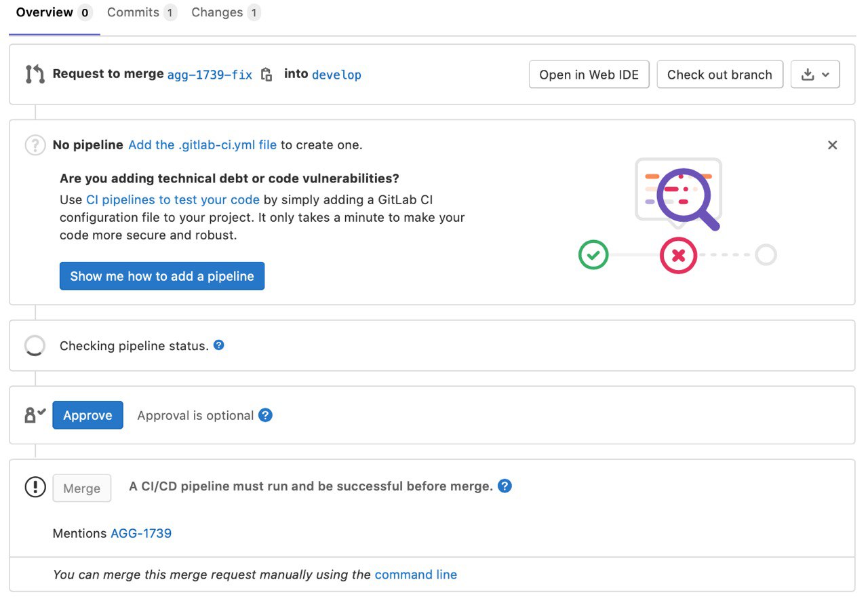The width and height of the screenshot is (868, 599).
Task: Copy source branch name icon
Action: pyautogui.click(x=267, y=75)
